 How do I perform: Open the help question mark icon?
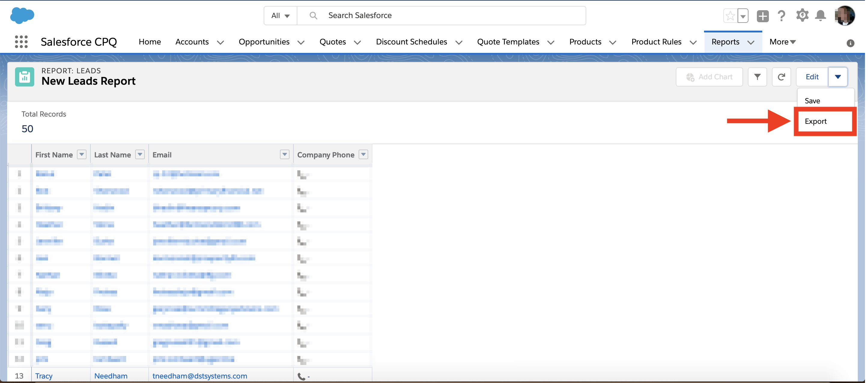[x=782, y=16]
